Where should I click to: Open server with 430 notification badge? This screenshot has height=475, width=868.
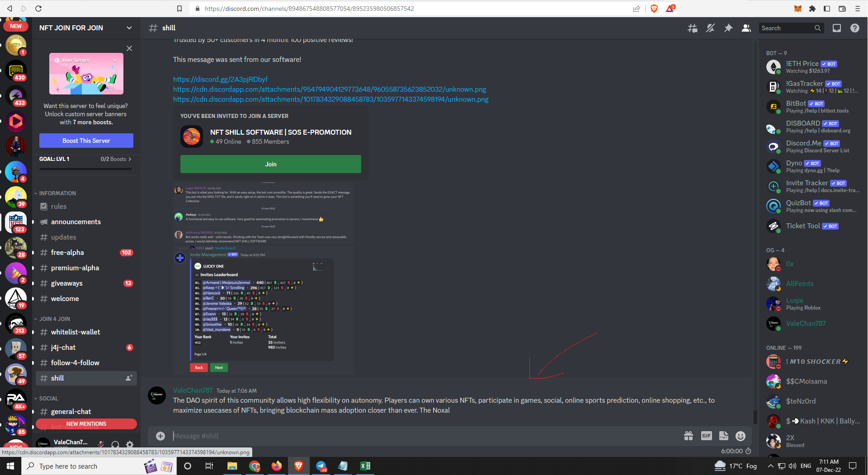(16, 71)
